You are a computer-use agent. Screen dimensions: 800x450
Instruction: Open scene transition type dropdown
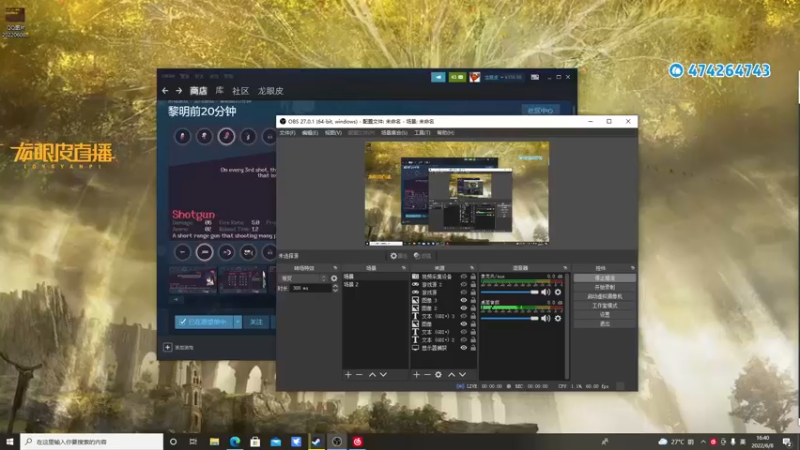(x=304, y=278)
